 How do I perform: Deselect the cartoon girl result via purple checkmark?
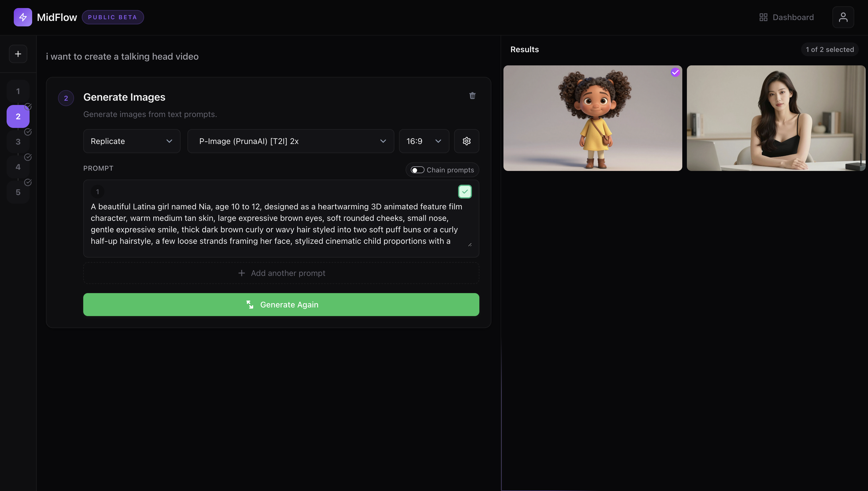(675, 72)
